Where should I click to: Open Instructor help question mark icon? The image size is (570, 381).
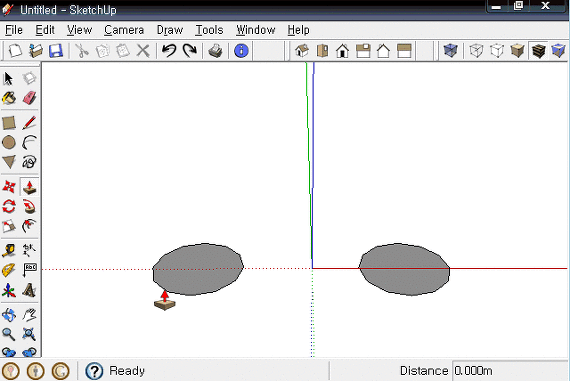pos(94,371)
